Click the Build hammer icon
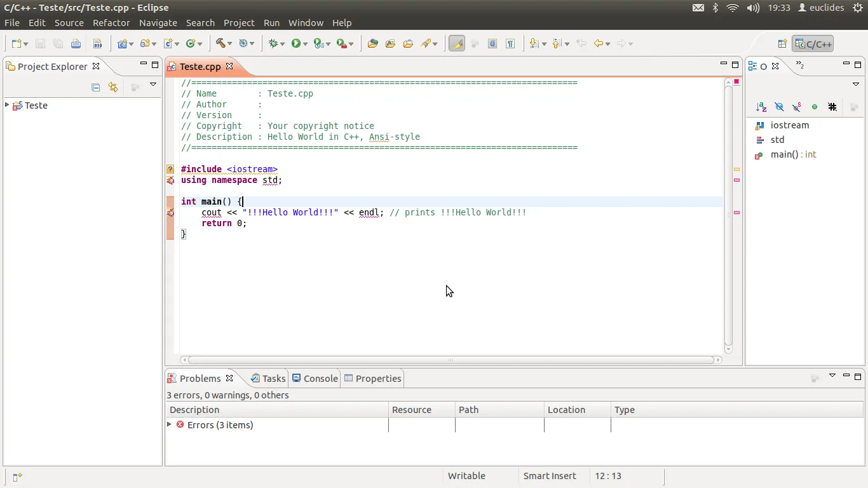 click(220, 43)
